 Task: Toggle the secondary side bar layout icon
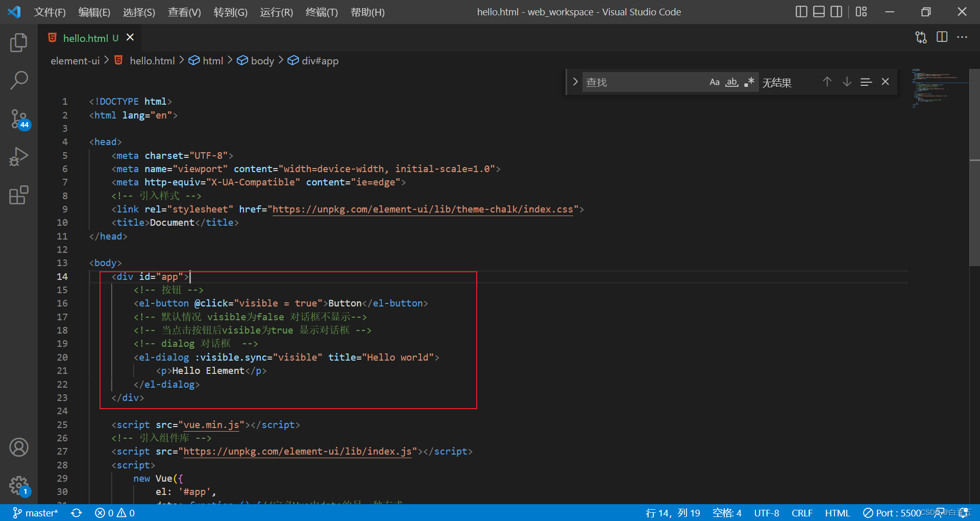click(836, 12)
